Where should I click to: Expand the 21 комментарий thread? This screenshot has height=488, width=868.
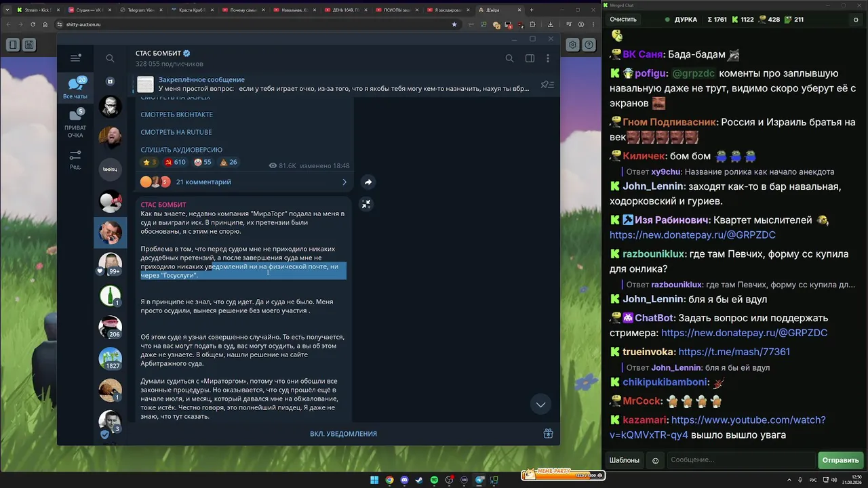coord(243,182)
